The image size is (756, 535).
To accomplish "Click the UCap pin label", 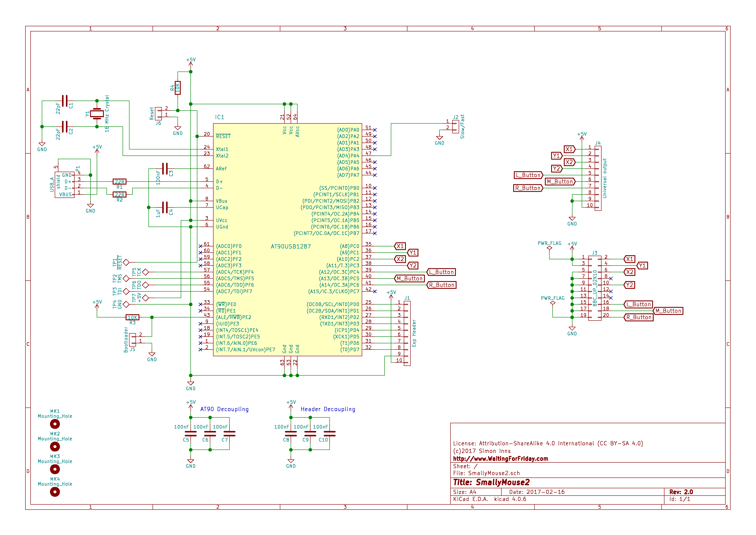I will (x=222, y=208).
